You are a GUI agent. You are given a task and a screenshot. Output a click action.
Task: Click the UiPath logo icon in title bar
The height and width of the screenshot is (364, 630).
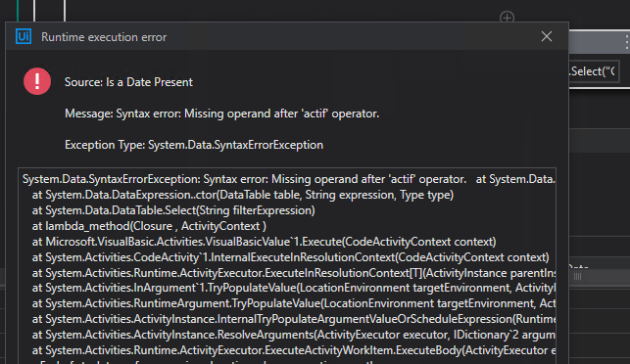(x=24, y=36)
